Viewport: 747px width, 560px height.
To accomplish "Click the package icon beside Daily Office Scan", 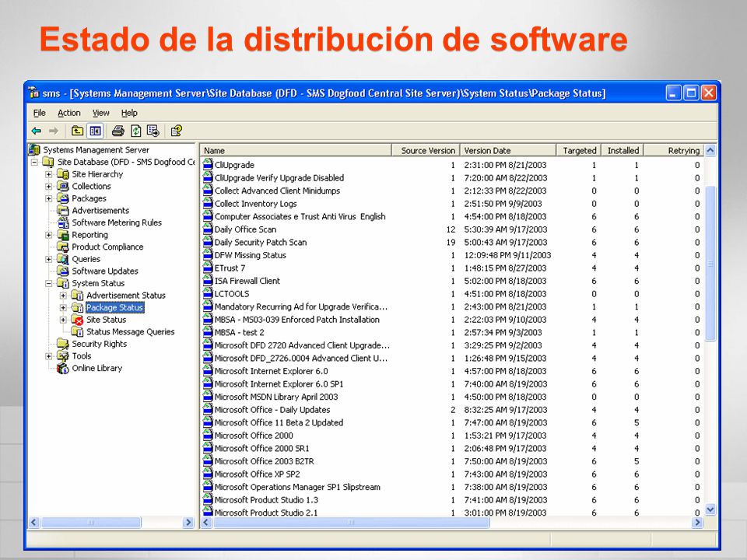I will click(208, 229).
